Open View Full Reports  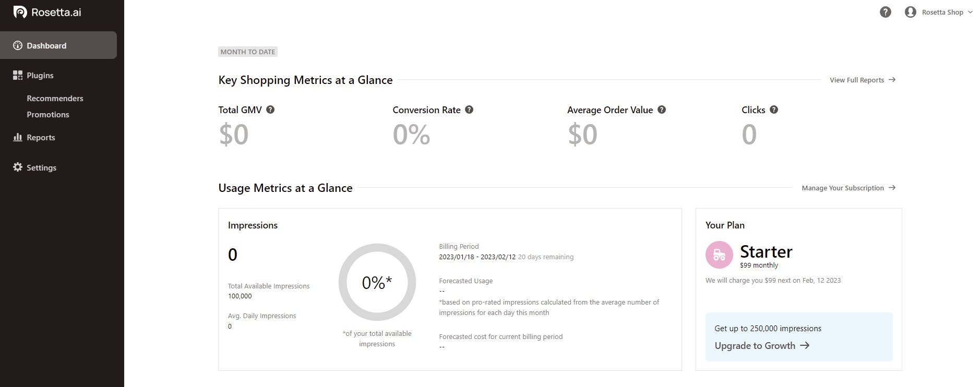(x=857, y=80)
